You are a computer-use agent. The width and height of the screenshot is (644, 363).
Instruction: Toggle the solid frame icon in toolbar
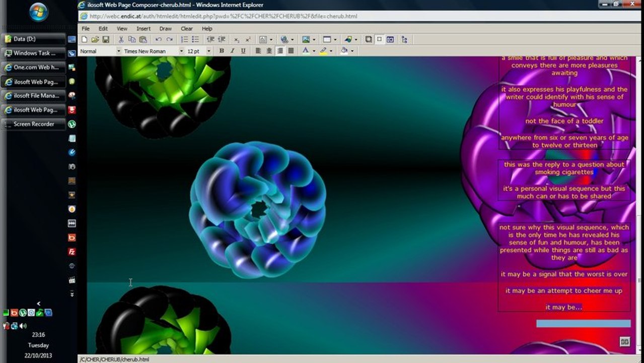[x=369, y=39]
